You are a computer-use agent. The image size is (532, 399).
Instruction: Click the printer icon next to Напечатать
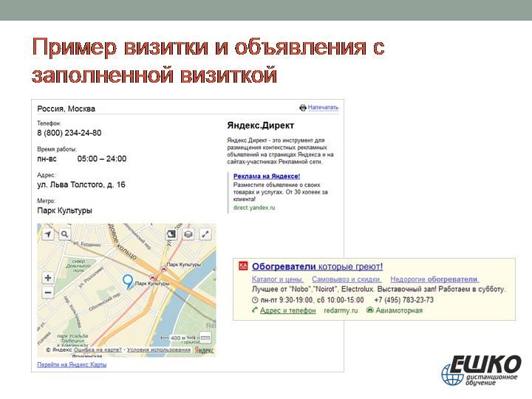click(303, 108)
